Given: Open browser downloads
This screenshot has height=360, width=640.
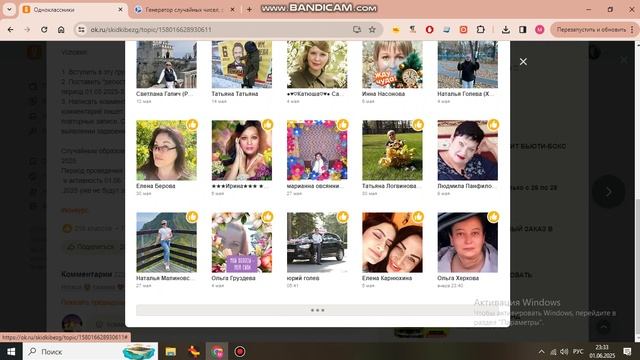Looking at the screenshot, I should pos(506,29).
